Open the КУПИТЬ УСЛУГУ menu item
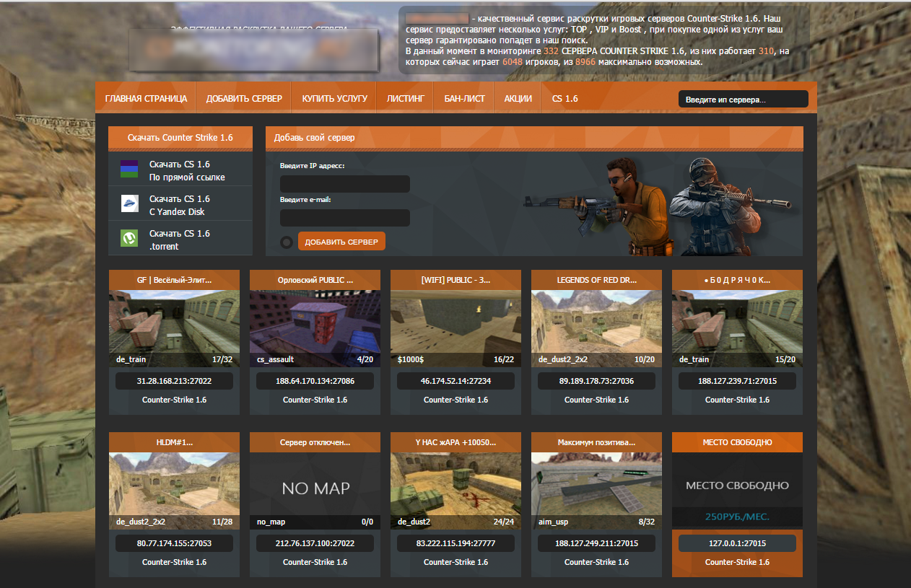 (x=335, y=99)
